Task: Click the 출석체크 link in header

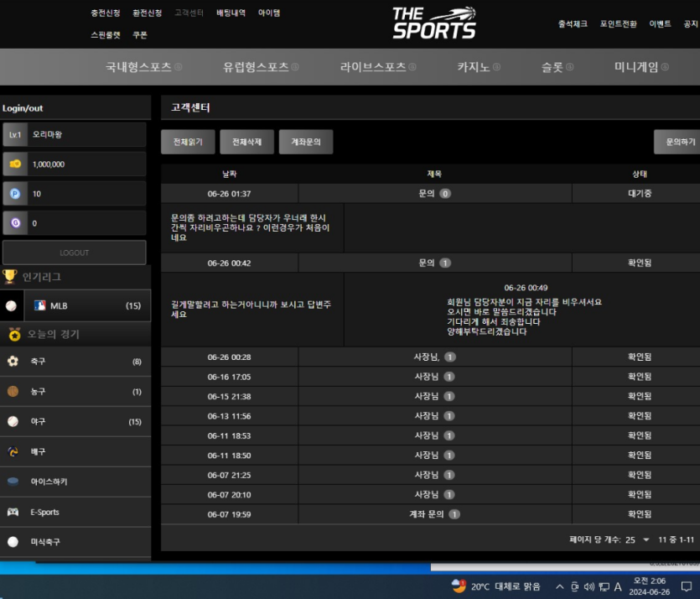Action: coord(573,23)
